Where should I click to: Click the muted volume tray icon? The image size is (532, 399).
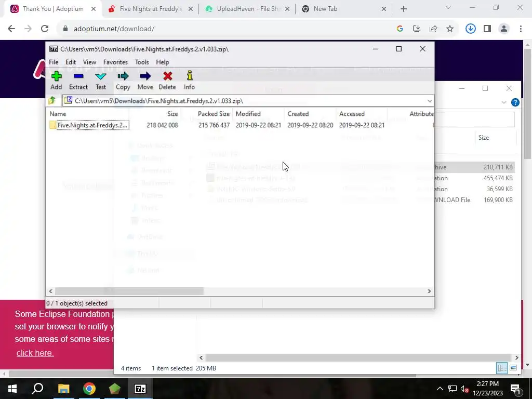464,389
